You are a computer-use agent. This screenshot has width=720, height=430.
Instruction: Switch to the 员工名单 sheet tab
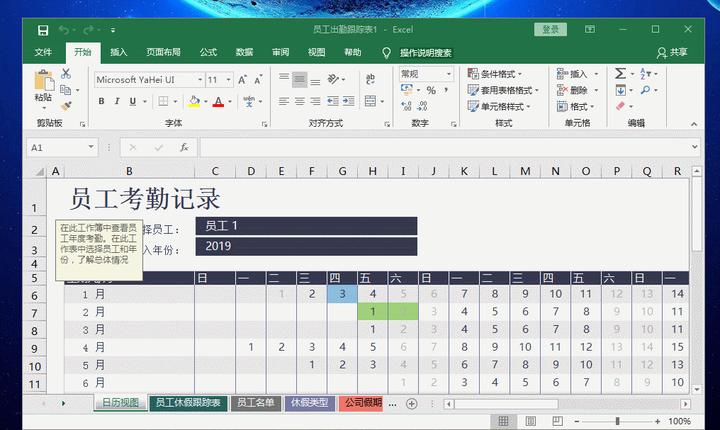254,403
